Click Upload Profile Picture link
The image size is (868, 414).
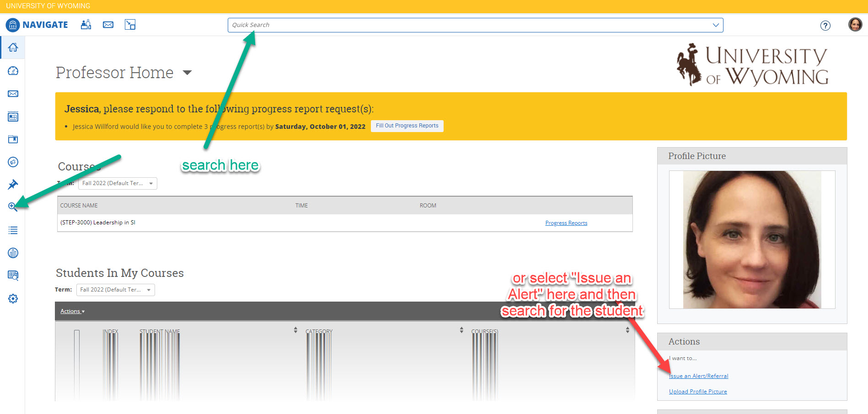698,392
